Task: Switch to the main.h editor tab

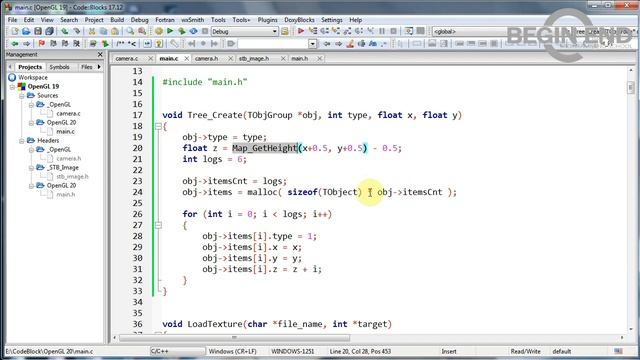Action: (300, 58)
